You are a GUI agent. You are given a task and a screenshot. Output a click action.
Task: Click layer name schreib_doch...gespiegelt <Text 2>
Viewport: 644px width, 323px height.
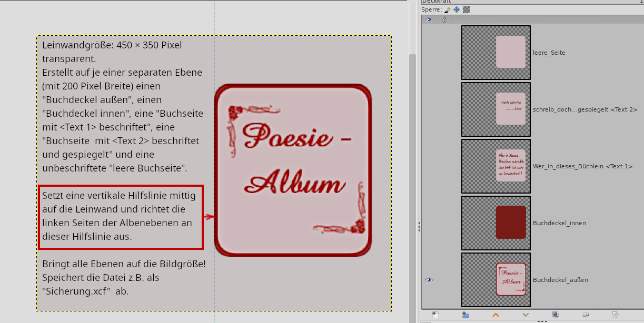585,109
